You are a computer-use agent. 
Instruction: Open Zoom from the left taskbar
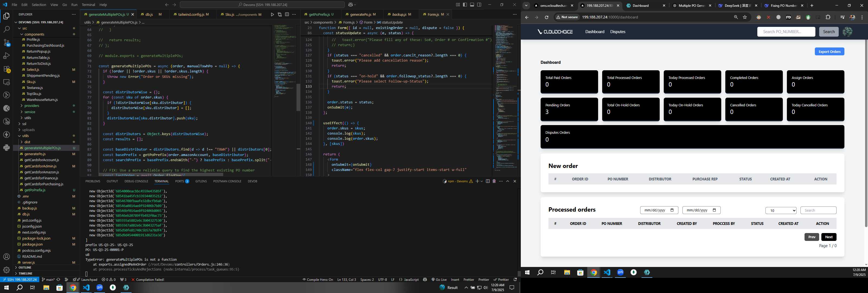tap(99, 288)
